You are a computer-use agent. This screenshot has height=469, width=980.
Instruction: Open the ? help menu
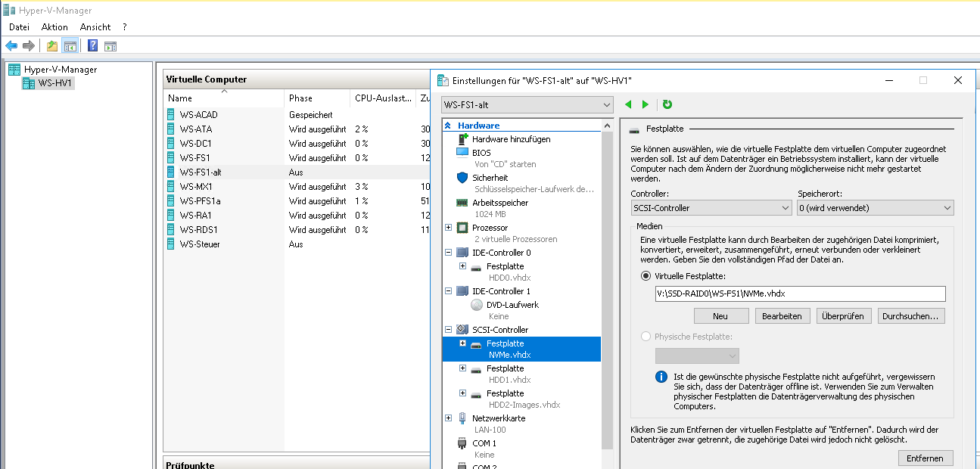125,26
